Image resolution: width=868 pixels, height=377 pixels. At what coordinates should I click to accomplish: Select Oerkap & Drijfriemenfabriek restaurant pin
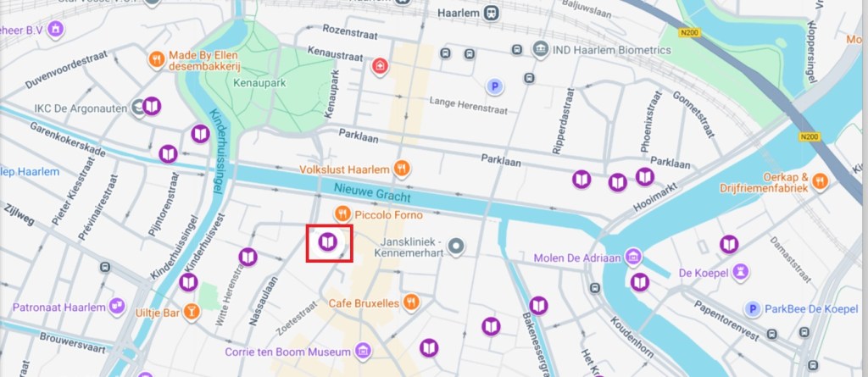[x=820, y=180]
